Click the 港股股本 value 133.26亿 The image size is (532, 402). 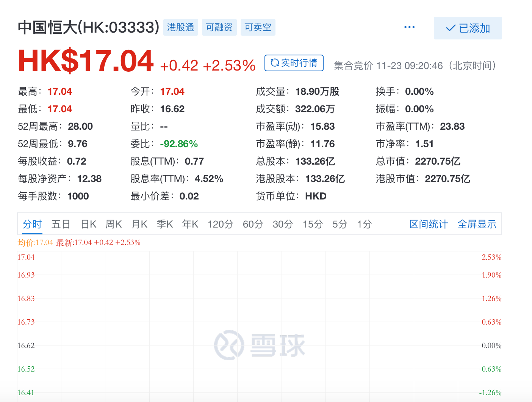(325, 179)
